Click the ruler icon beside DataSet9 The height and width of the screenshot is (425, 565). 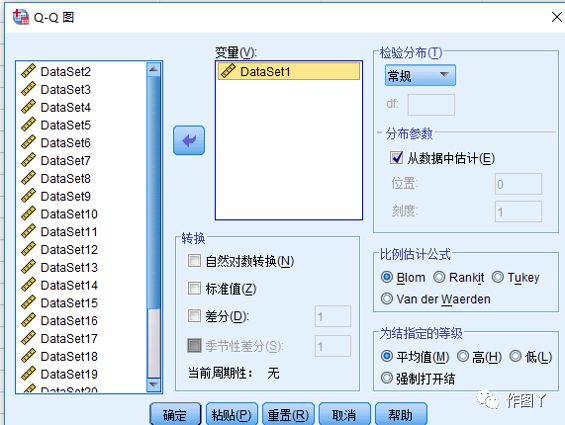tap(28, 196)
